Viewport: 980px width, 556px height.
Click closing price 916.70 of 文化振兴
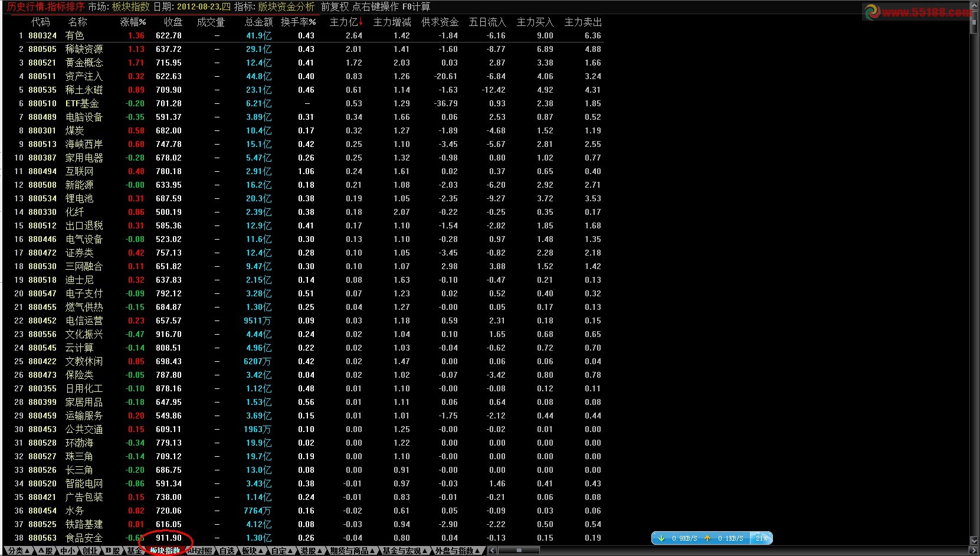169,334
